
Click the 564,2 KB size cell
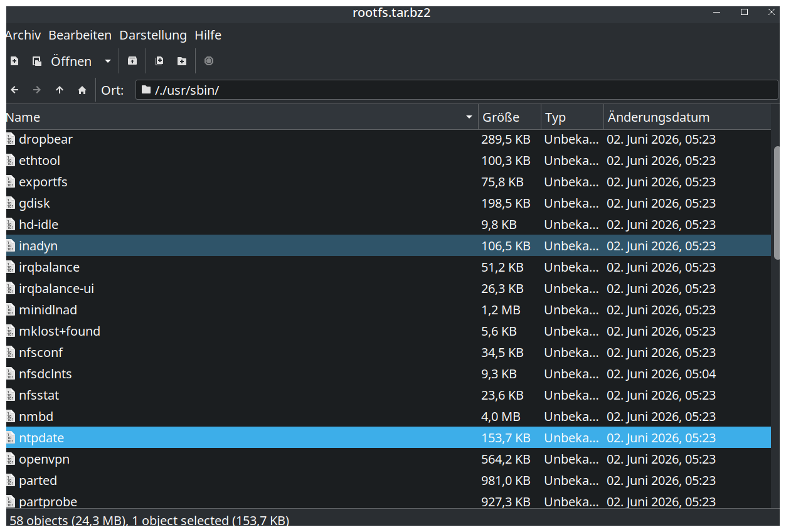click(x=506, y=459)
